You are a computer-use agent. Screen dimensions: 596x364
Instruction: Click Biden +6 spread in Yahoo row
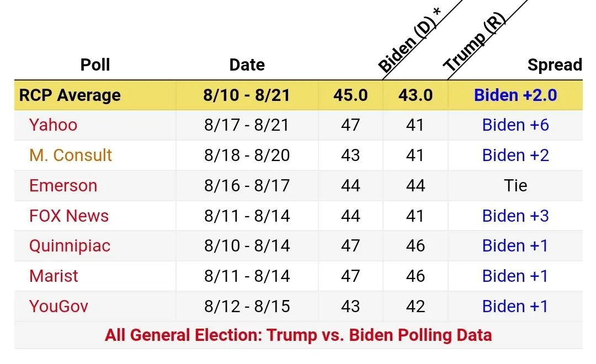pos(515,125)
